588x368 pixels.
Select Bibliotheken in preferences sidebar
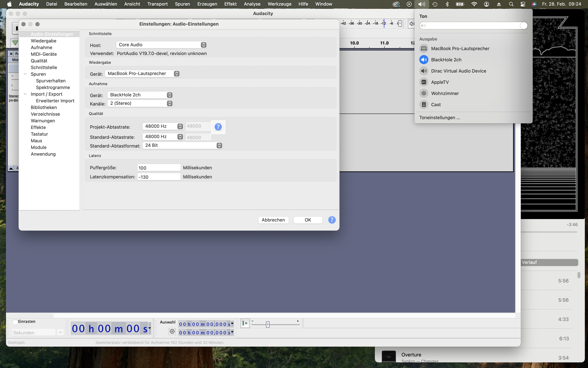coord(44,107)
